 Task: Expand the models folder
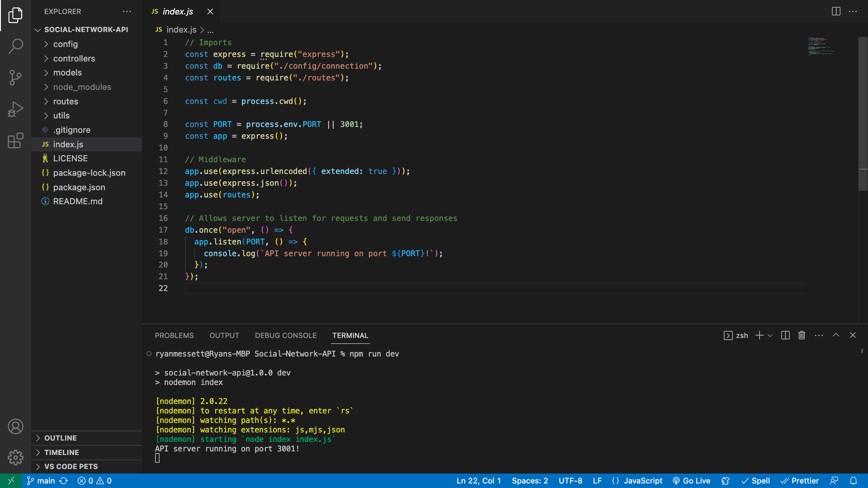67,72
